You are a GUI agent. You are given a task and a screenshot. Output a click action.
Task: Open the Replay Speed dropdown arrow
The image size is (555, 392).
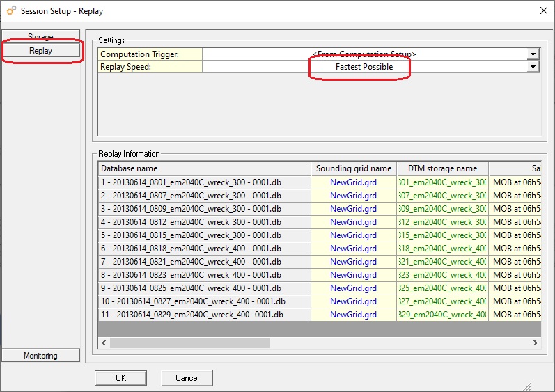533,67
